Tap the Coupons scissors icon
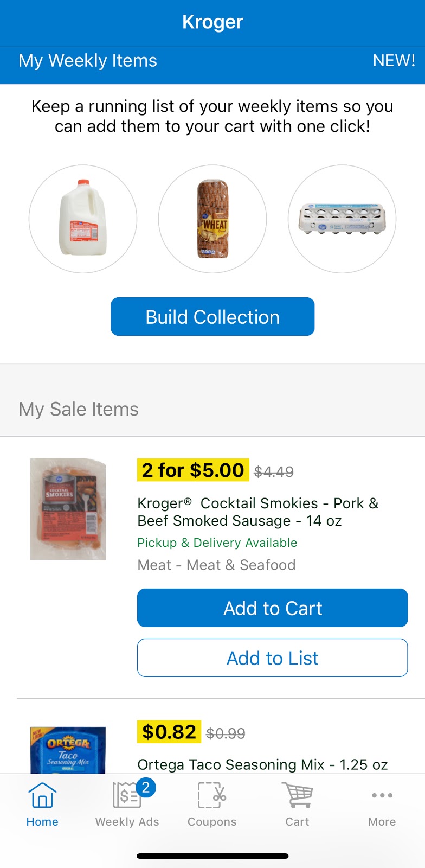Image resolution: width=425 pixels, height=868 pixels. [x=211, y=795]
